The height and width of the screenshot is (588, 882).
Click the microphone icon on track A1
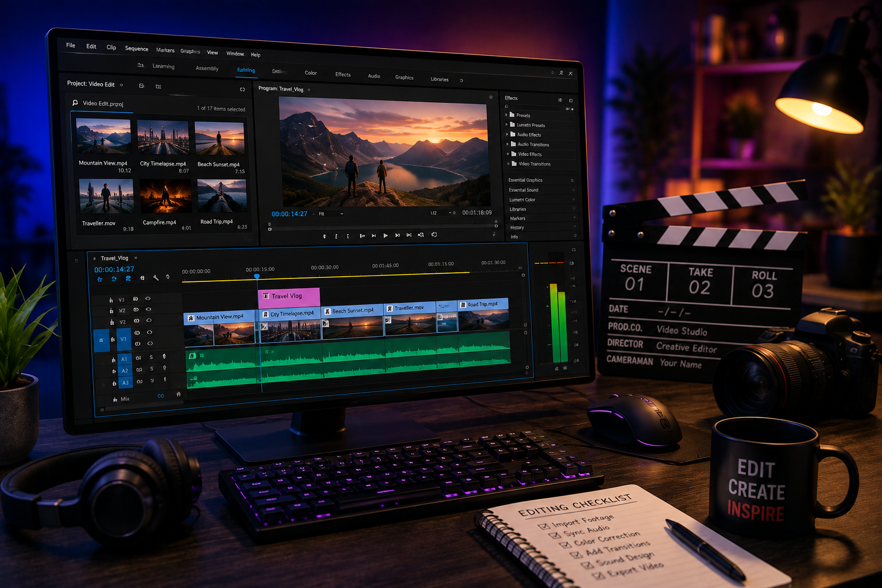(164, 357)
